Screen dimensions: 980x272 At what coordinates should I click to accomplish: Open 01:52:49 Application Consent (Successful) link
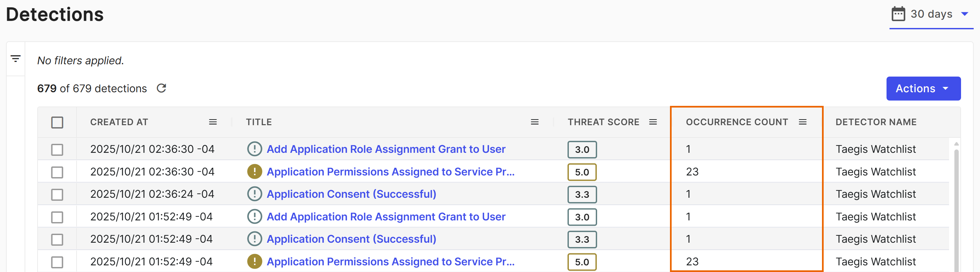click(351, 239)
